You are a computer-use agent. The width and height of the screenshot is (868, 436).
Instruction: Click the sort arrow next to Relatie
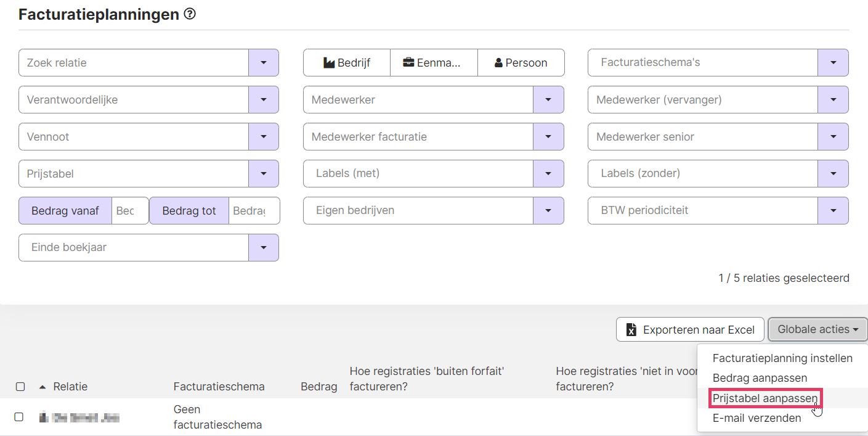pos(43,387)
